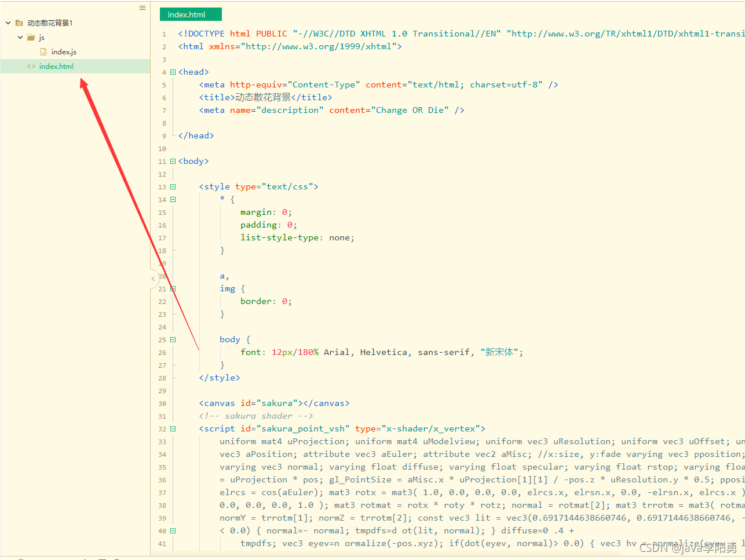Click the <style type="text/css"> tag

(259, 186)
